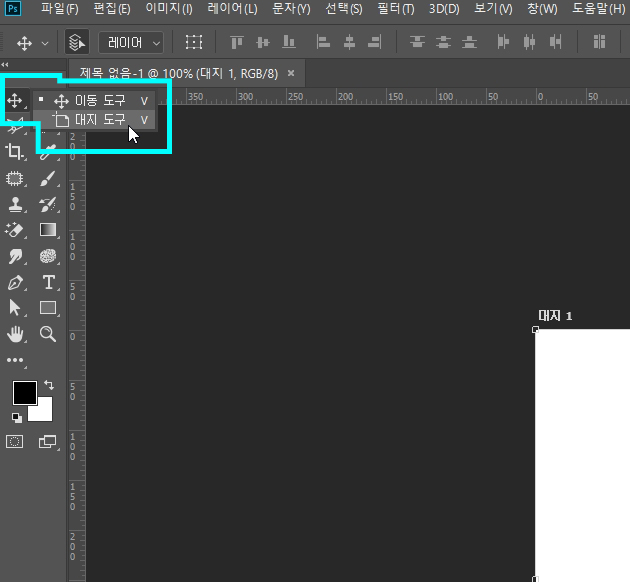
Task: Click the foreground black color swatch
Action: (25, 392)
